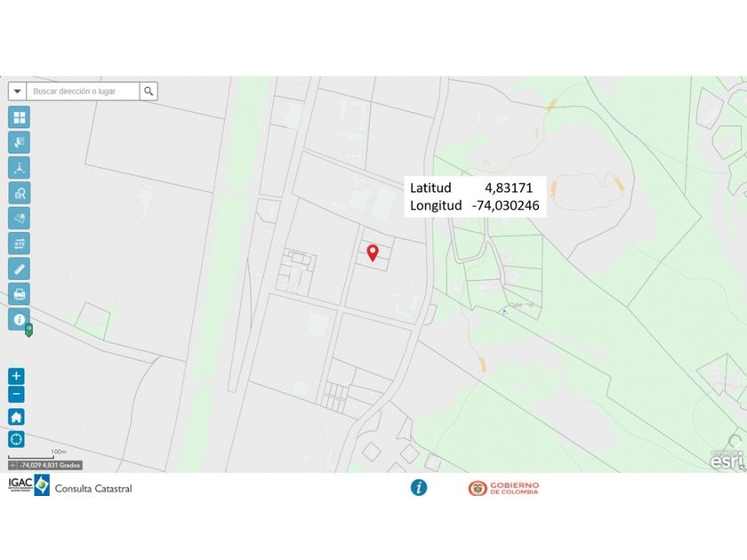
Task: Click the Buscar dirección o lugar field
Action: (83, 91)
